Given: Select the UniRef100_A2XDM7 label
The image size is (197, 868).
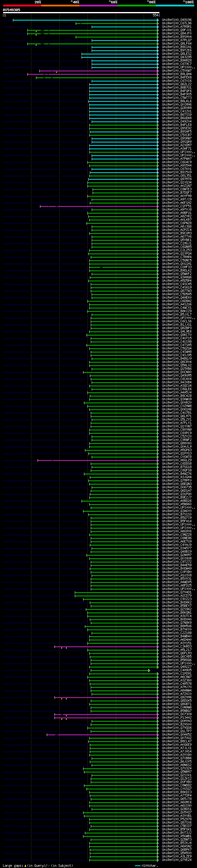Looking at the screenshot, I should (177, 145).
